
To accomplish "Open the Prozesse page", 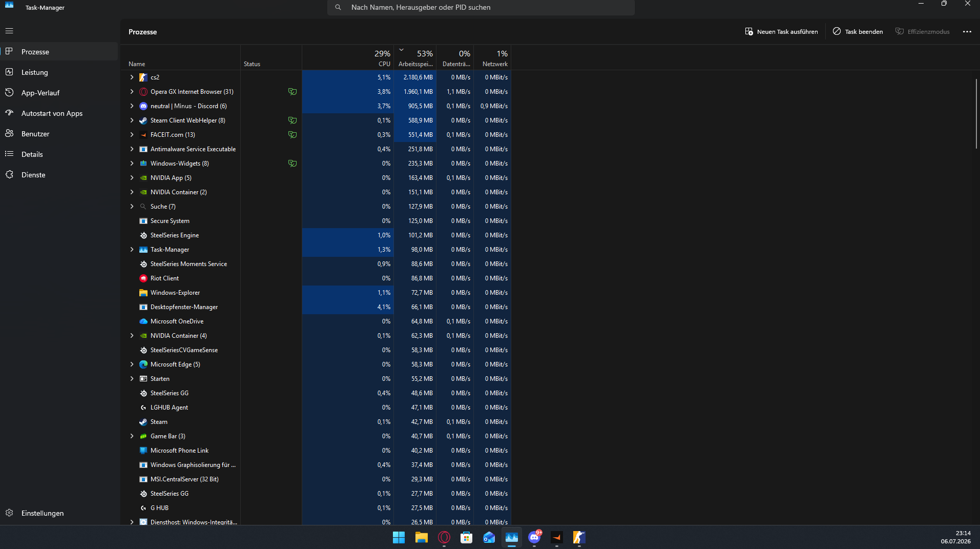I will tap(59, 52).
